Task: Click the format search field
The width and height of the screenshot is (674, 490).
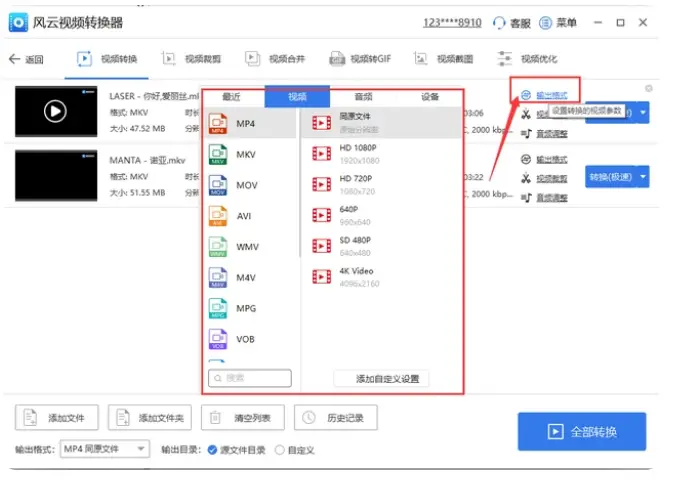Action: (250, 378)
